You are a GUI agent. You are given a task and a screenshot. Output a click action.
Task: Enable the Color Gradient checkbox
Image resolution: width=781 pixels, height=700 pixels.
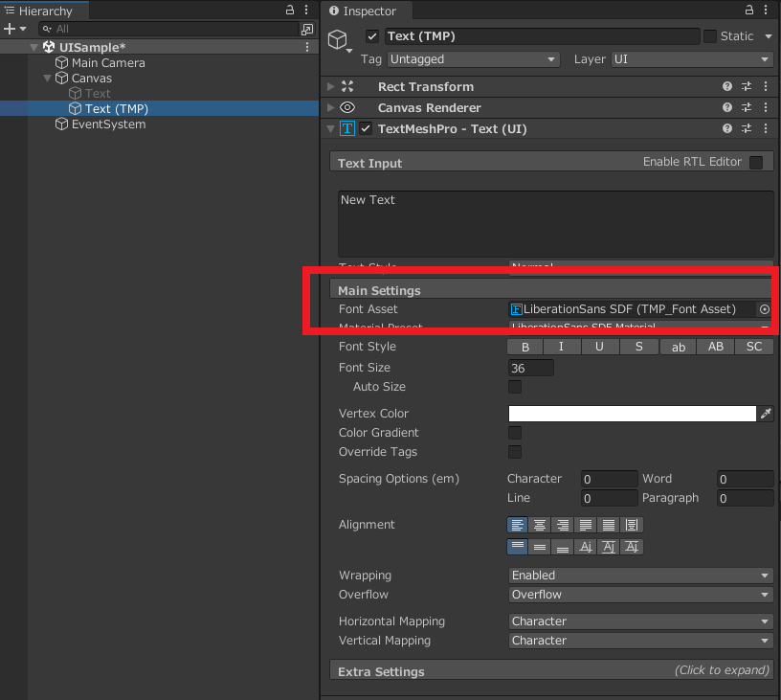[x=515, y=433]
